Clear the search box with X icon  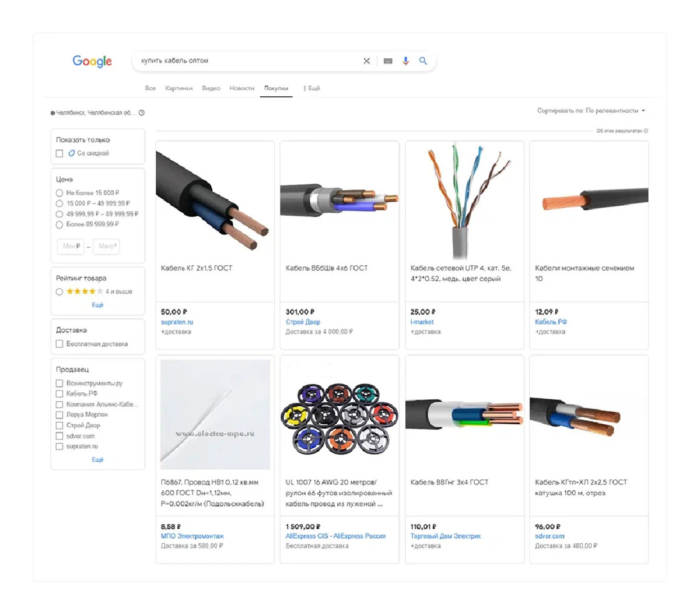(x=366, y=61)
